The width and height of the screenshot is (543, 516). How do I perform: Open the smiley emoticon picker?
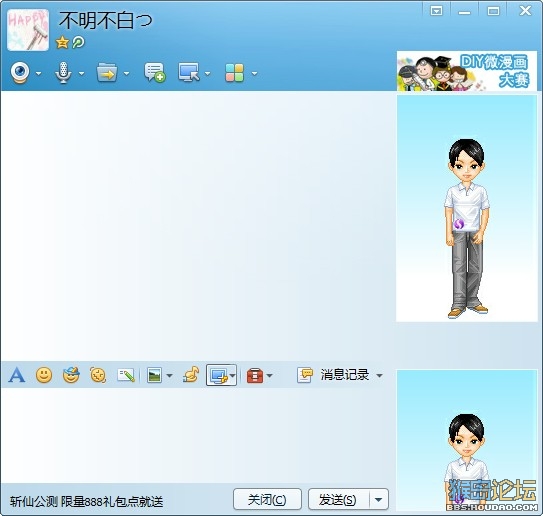(44, 375)
